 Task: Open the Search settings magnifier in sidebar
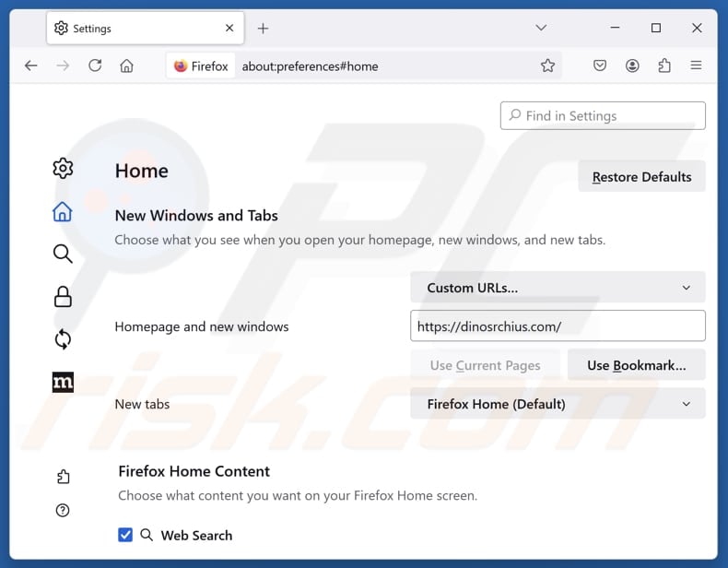(63, 254)
